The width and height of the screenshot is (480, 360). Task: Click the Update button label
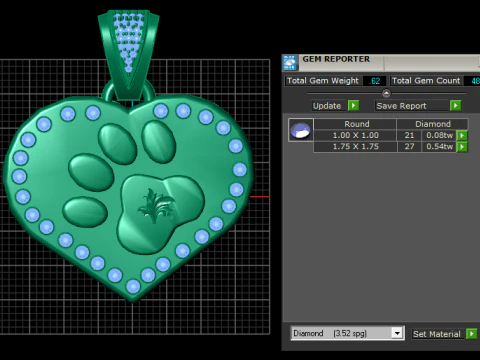(x=327, y=106)
